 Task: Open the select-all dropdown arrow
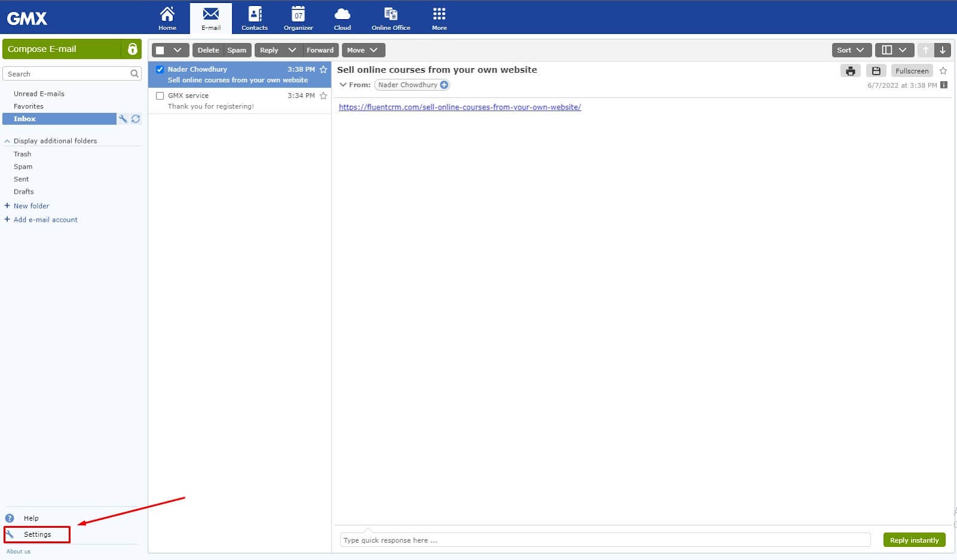[x=178, y=50]
